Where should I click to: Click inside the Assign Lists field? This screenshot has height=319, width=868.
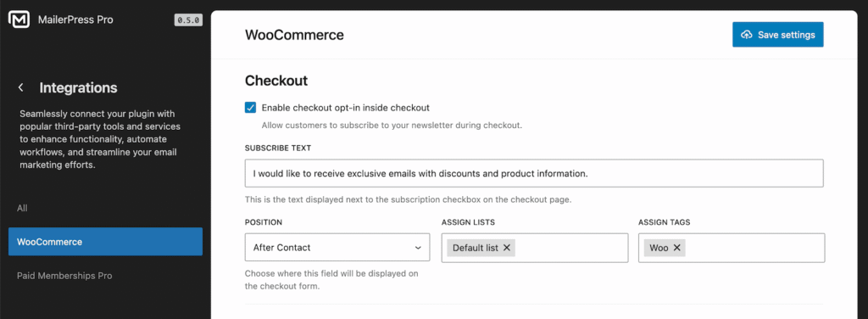point(535,248)
